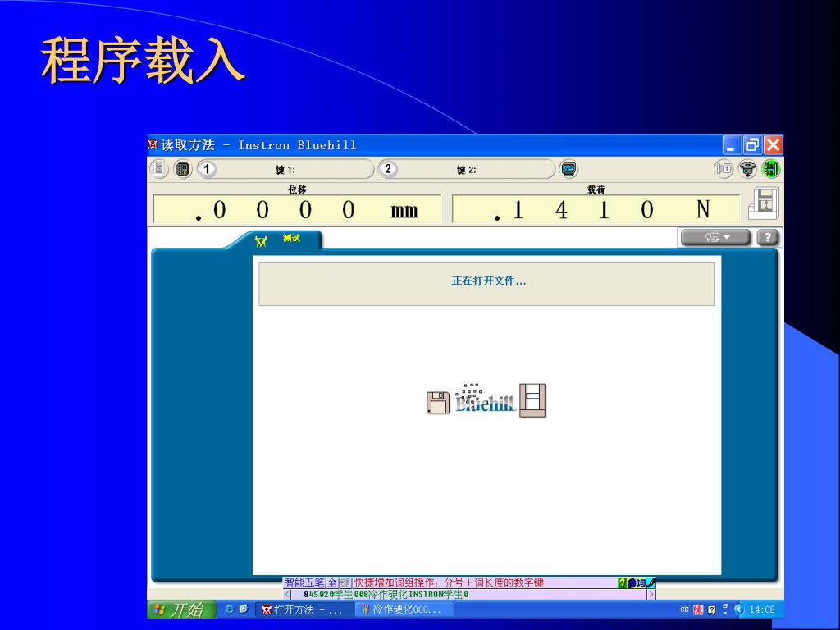This screenshot has width=840, height=630.
Task: Click the CH language indicator
Action: pyautogui.click(x=684, y=609)
